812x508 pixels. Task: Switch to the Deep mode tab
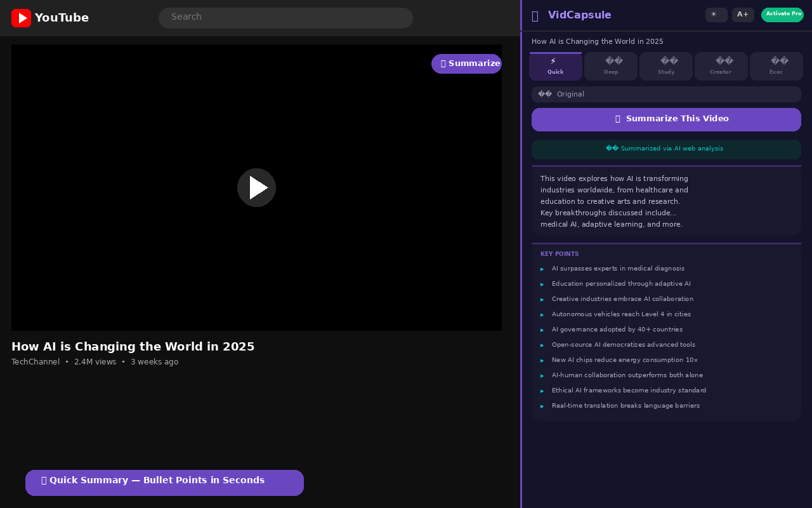(611, 66)
